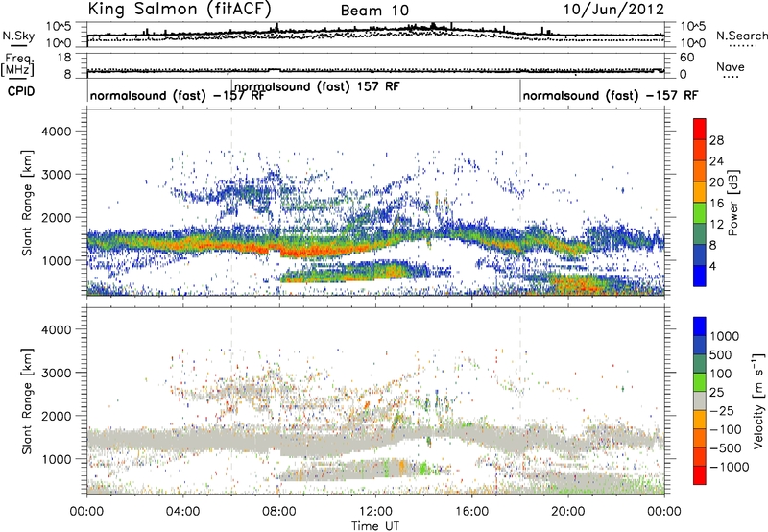
Task: Click the 'Beam 10' heading
Action: 374,11
